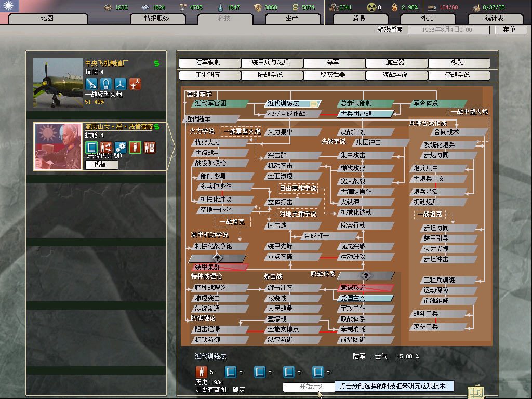Click the dissent flame icon beside 2.98%

(x=395, y=7)
